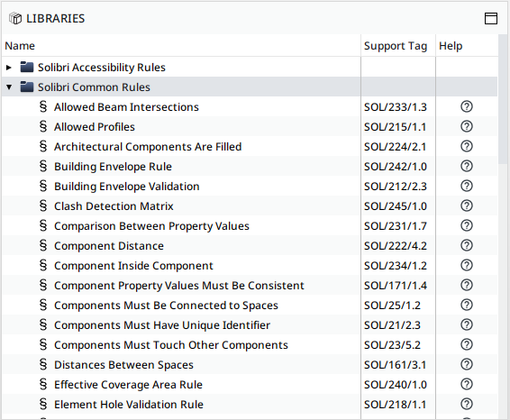Select Component Property Values Must Be Consistent
Viewport: 510px width, 420px height.
tap(179, 286)
